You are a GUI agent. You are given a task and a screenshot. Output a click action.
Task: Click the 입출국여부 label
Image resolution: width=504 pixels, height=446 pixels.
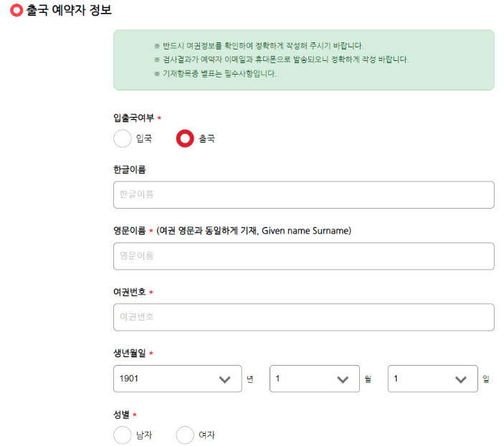pyautogui.click(x=134, y=118)
